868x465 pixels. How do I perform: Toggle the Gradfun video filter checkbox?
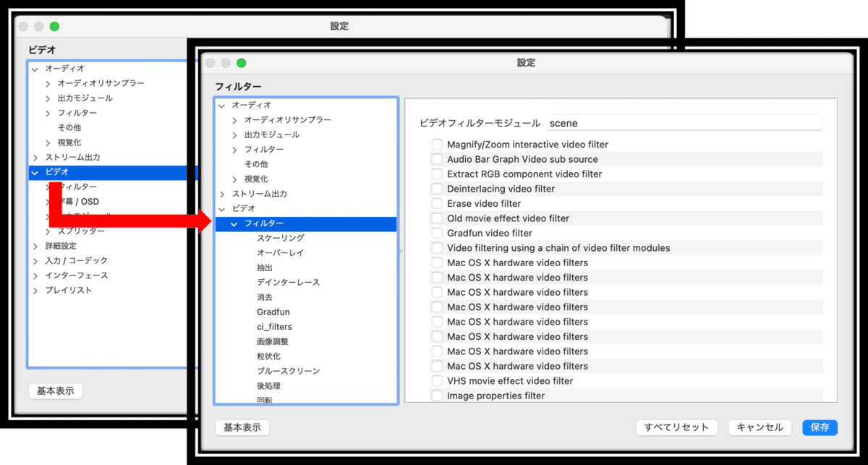tap(437, 233)
